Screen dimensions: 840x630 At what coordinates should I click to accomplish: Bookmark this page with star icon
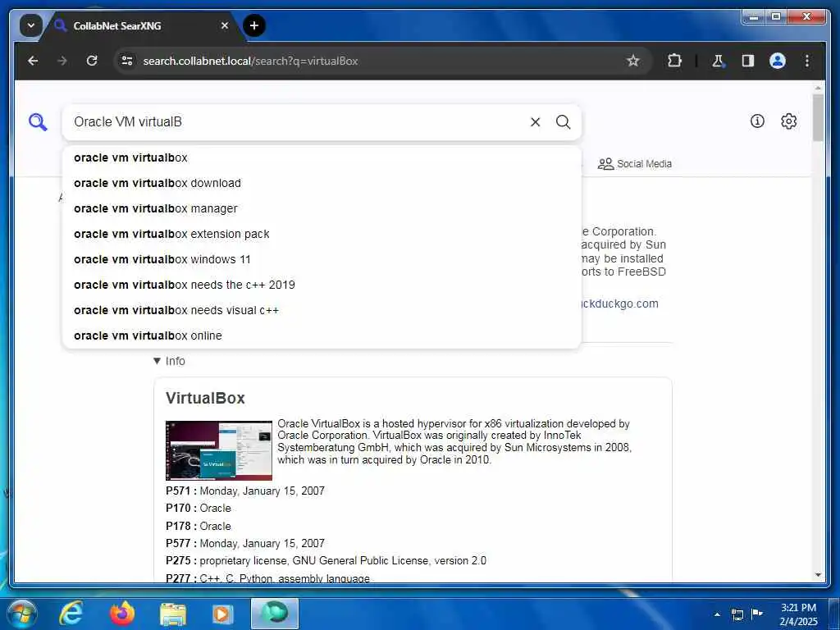632,61
